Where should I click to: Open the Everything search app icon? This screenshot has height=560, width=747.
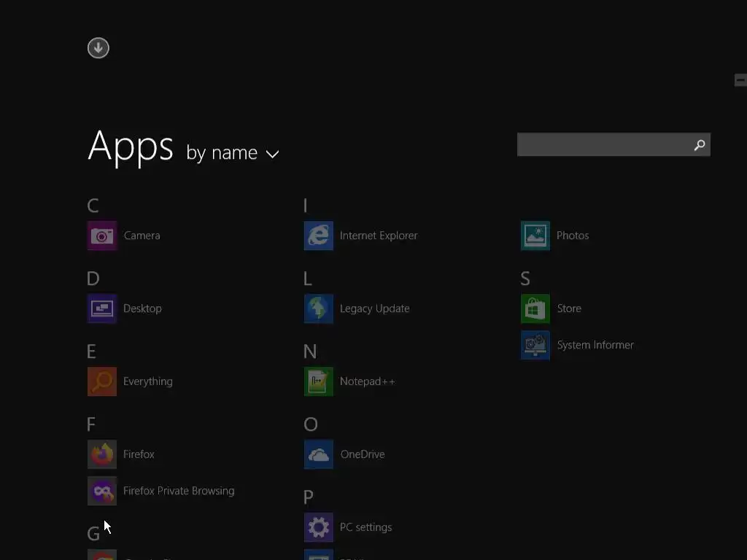coord(102,381)
